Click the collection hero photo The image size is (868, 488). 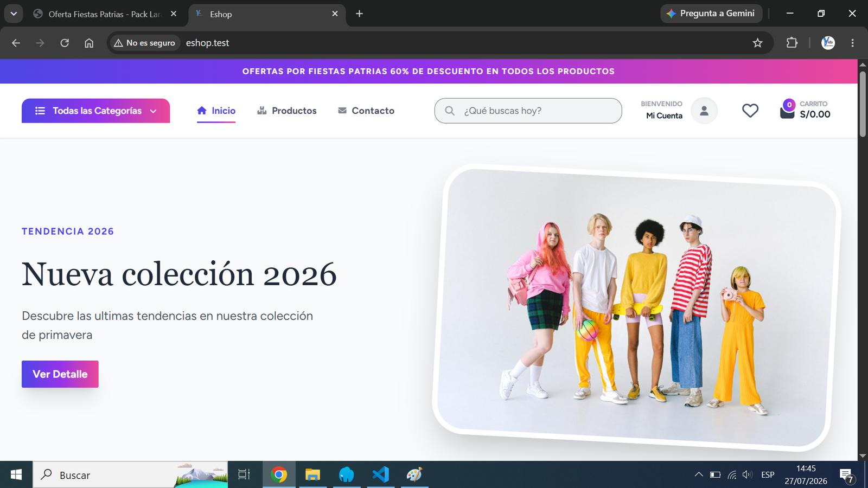[x=637, y=307]
